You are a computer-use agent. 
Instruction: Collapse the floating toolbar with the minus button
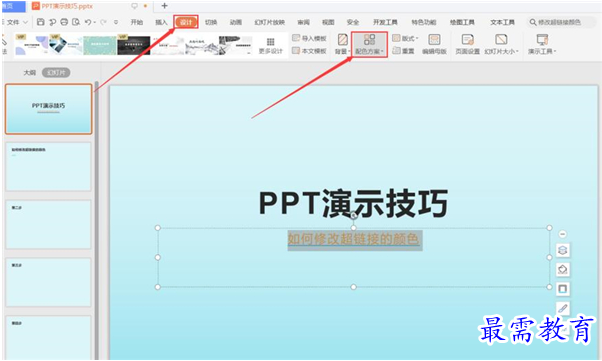click(562, 234)
